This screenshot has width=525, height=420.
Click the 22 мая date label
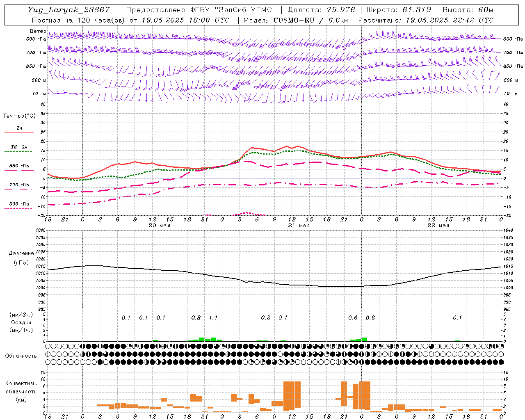(438, 226)
